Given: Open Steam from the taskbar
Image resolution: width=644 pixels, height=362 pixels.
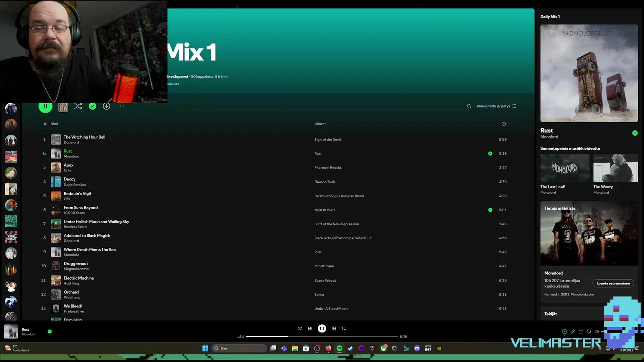Looking at the screenshot, I should point(350,348).
